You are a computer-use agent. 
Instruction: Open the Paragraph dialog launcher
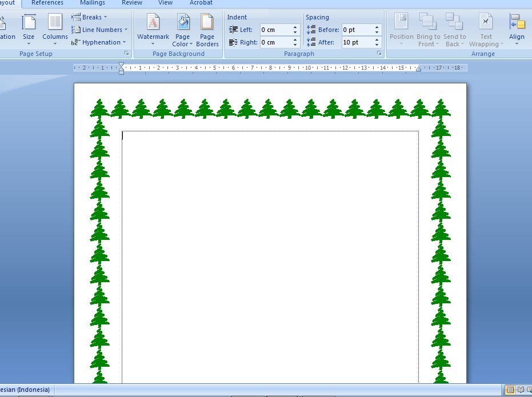pyautogui.click(x=379, y=54)
